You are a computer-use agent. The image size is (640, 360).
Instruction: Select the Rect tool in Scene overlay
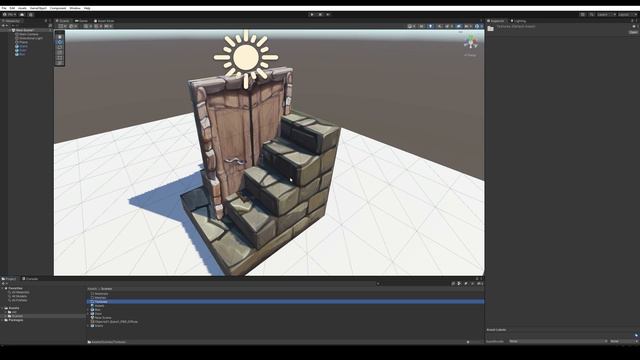click(60, 58)
